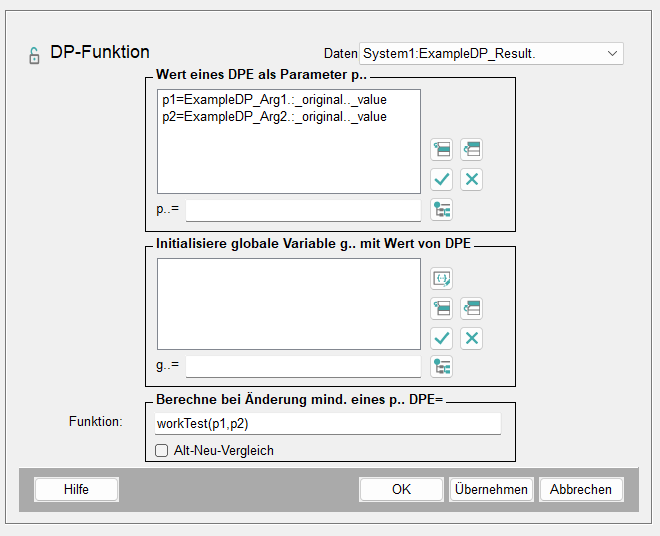The image size is (660, 536).
Task: Expand the Daten dropdown list
Action: click(x=611, y=53)
